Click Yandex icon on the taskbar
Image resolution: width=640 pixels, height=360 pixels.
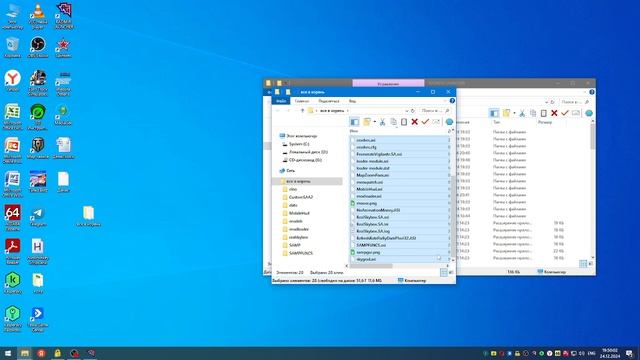pos(41,353)
